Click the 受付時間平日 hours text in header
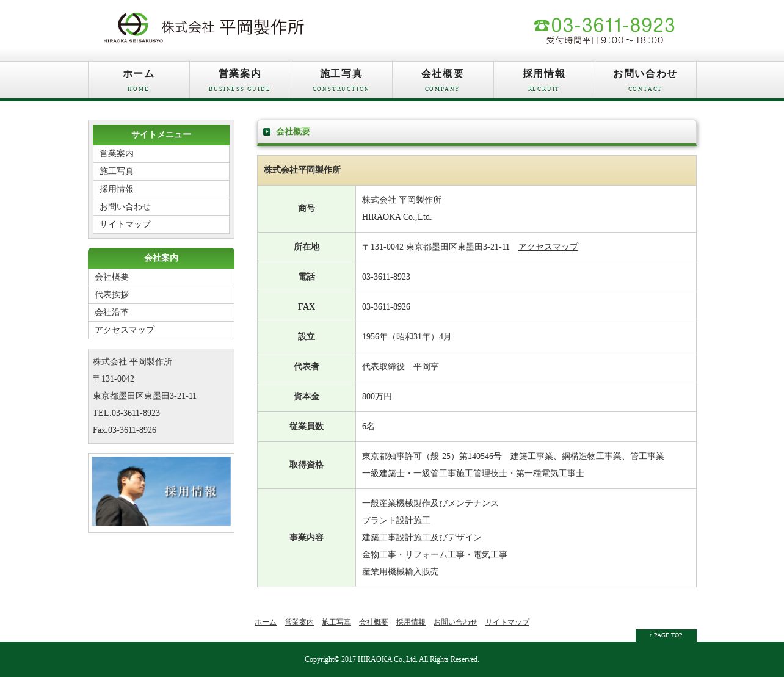Image resolution: width=784 pixels, height=677 pixels. click(604, 40)
